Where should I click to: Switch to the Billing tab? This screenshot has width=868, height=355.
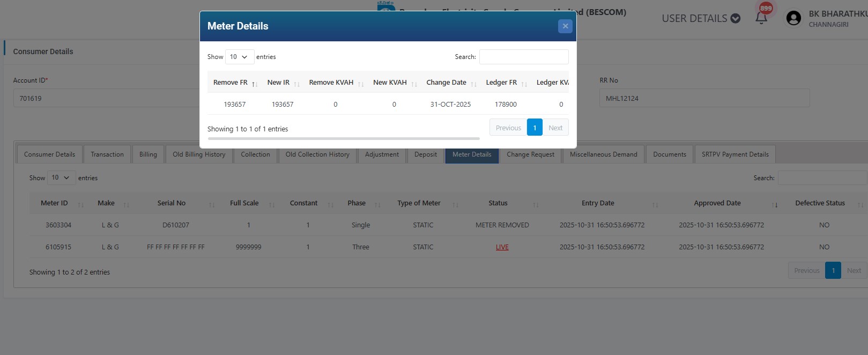(x=148, y=154)
